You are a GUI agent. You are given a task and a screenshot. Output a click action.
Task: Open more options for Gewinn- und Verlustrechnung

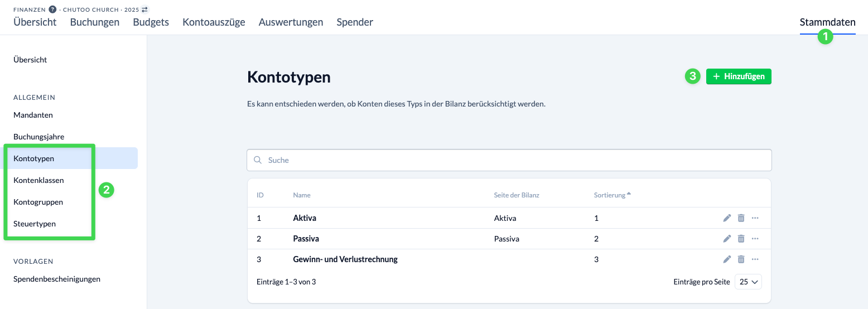point(755,259)
